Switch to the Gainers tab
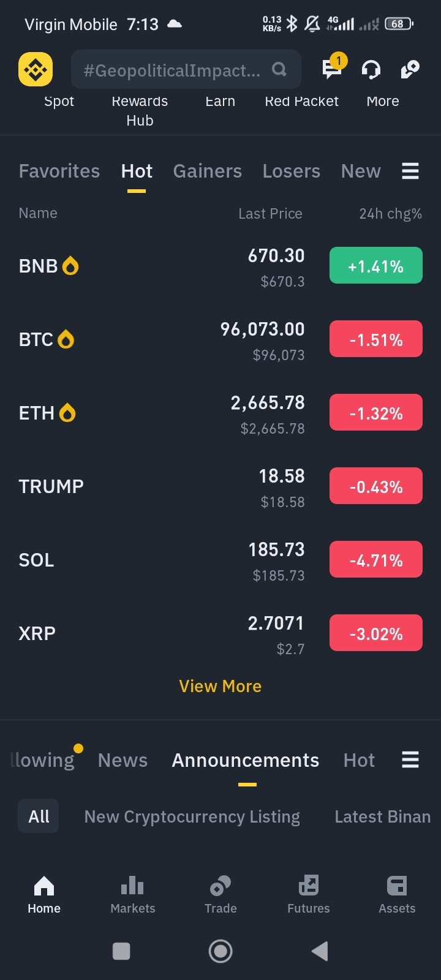The image size is (441, 980). point(208,171)
